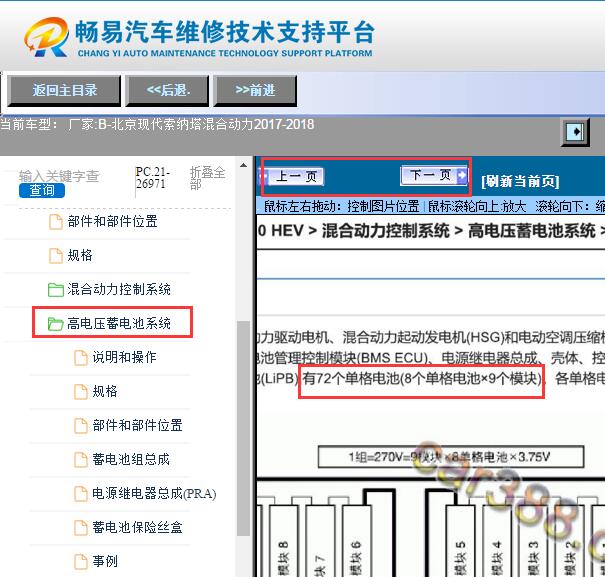The image size is (605, 577).
Task: Collapse the 高电压蓄电池系统 folder
Action: tap(119, 323)
